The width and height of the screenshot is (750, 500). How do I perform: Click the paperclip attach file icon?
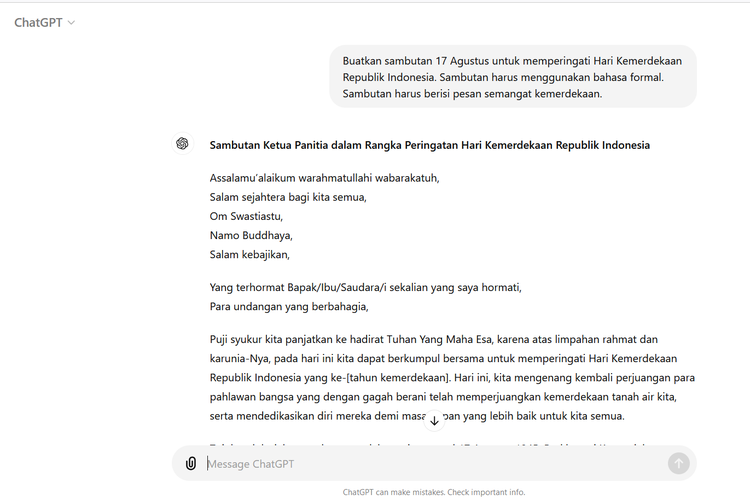point(191,463)
